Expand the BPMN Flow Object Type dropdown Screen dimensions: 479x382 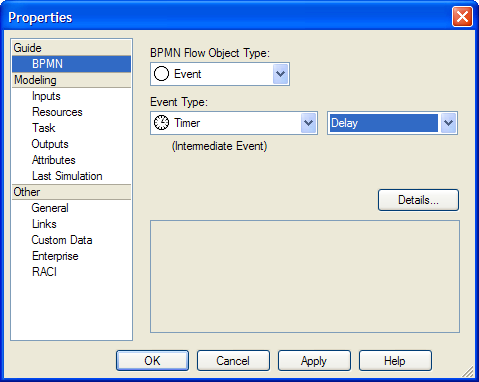[280, 74]
